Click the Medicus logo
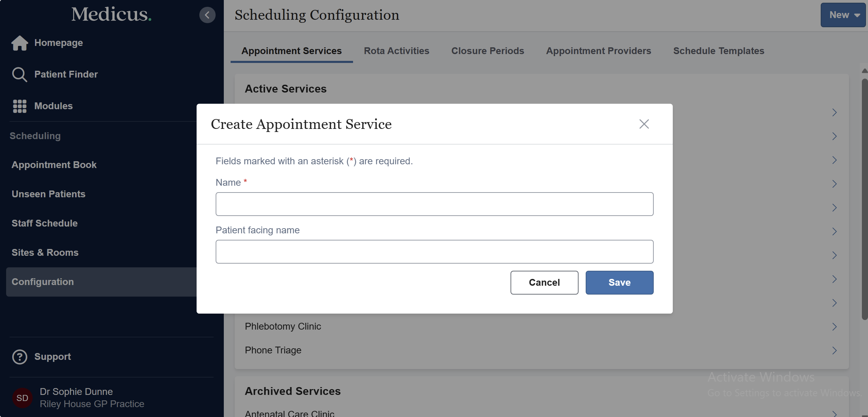The width and height of the screenshot is (868, 417). 111,14
